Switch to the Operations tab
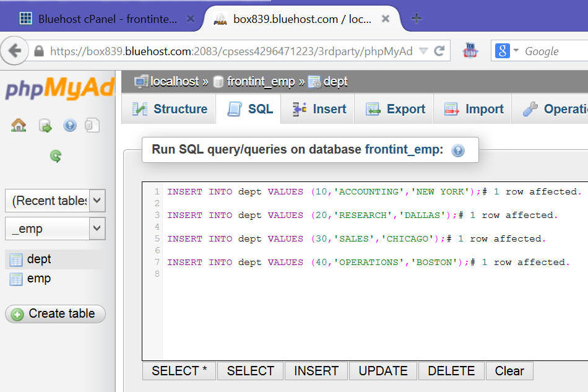 coord(550,109)
